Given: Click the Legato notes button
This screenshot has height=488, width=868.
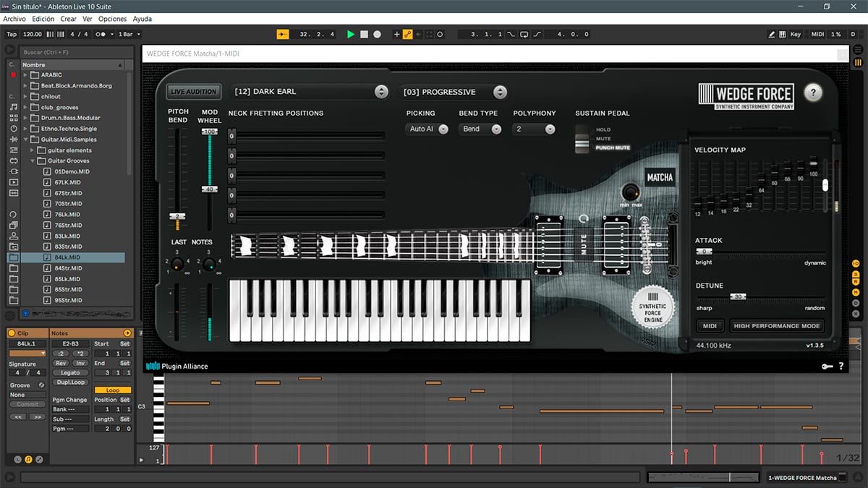Looking at the screenshot, I should pos(70,372).
